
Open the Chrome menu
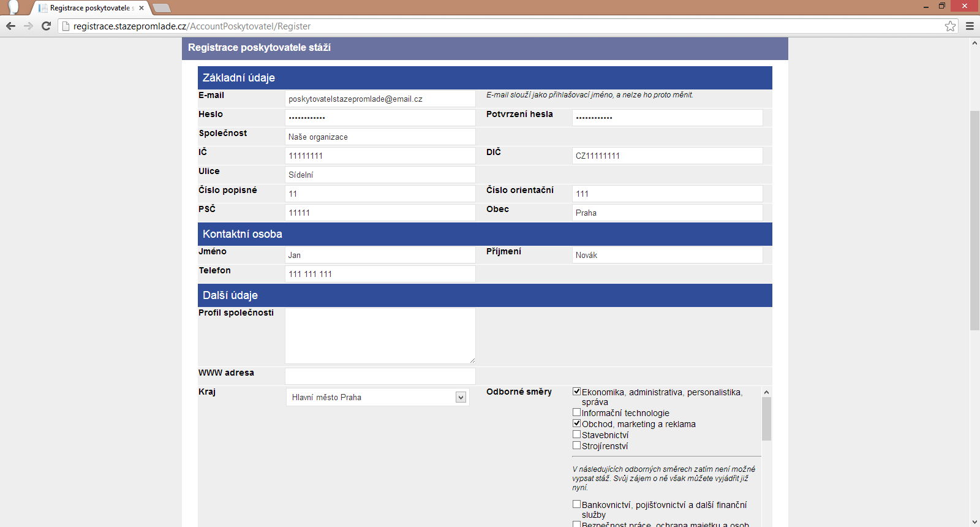click(x=970, y=26)
